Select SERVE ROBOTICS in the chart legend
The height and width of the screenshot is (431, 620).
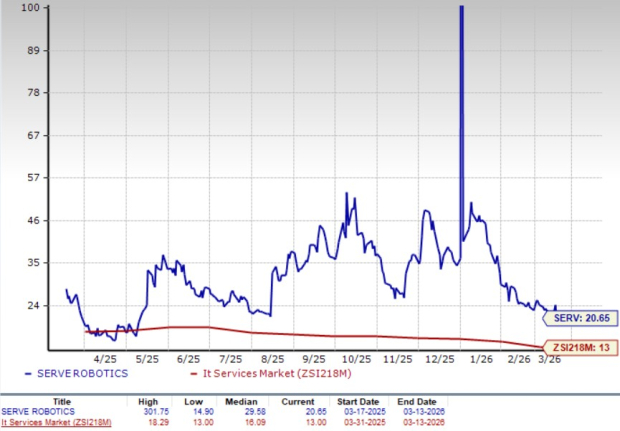click(72, 373)
